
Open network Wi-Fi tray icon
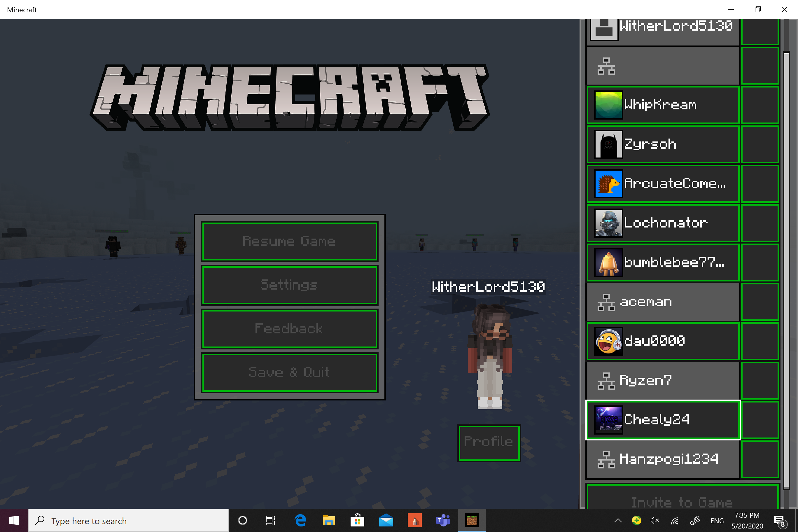(675, 520)
